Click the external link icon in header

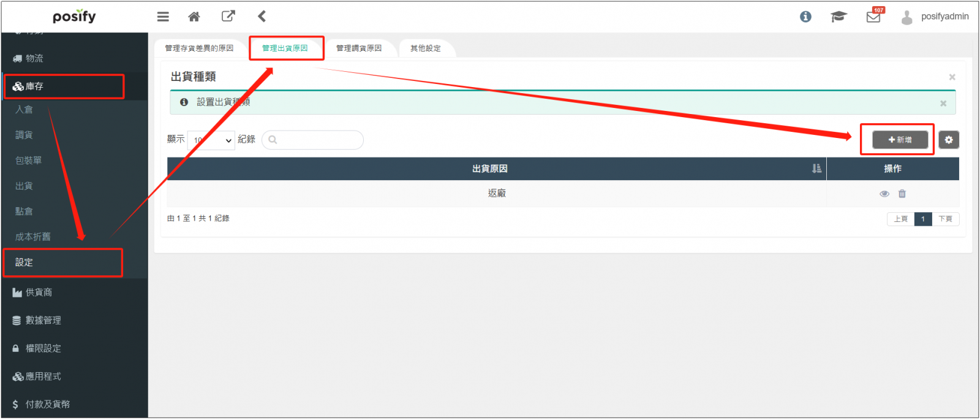click(228, 17)
